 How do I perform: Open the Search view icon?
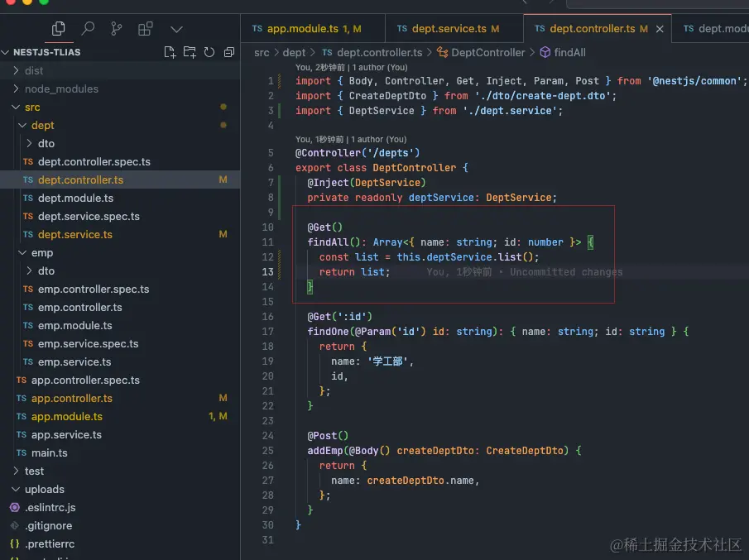point(88,29)
